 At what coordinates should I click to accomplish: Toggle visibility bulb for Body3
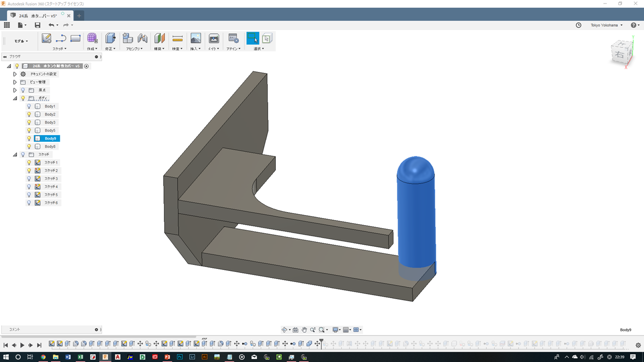[x=29, y=123]
